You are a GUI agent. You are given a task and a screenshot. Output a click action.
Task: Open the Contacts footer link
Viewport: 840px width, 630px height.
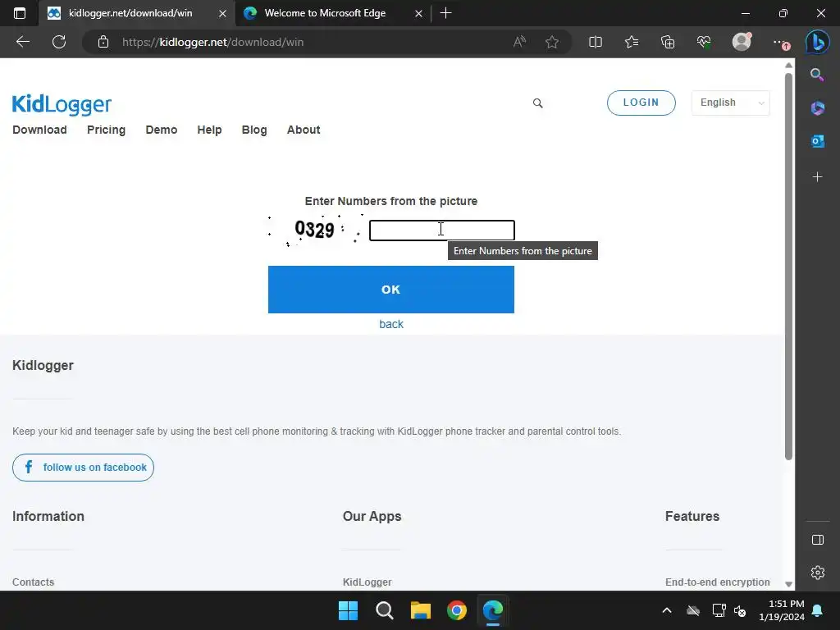click(33, 582)
